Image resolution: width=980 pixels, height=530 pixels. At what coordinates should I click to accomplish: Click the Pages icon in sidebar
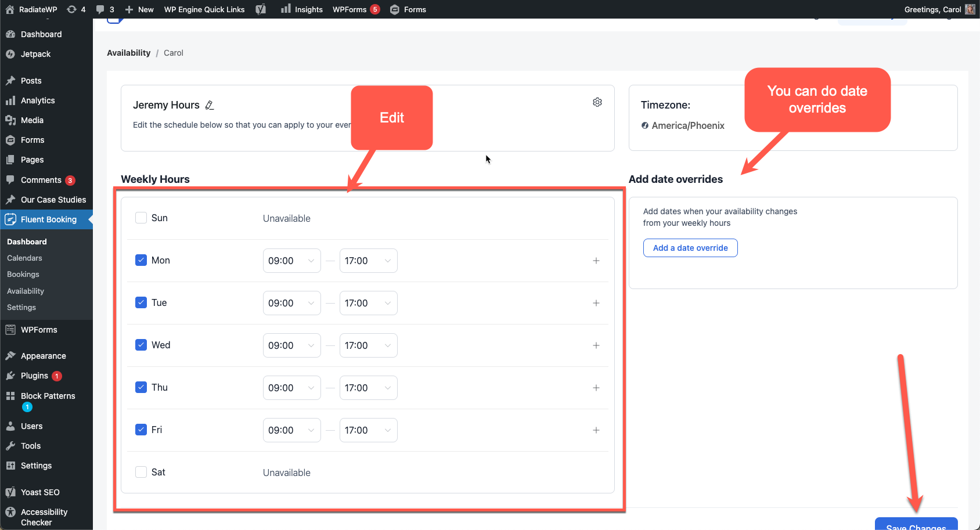[10, 160]
